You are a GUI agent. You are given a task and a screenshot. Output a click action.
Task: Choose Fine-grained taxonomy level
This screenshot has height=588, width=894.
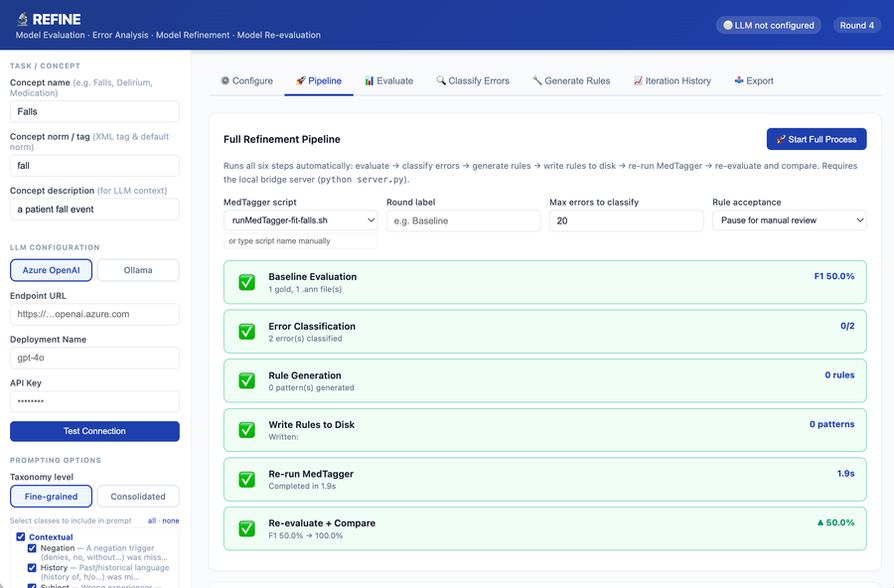(x=52, y=497)
